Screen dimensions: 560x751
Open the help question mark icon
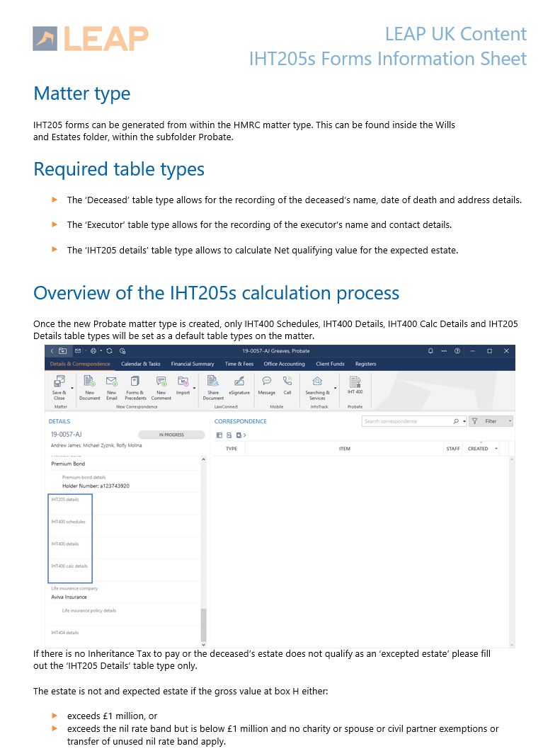(x=457, y=351)
